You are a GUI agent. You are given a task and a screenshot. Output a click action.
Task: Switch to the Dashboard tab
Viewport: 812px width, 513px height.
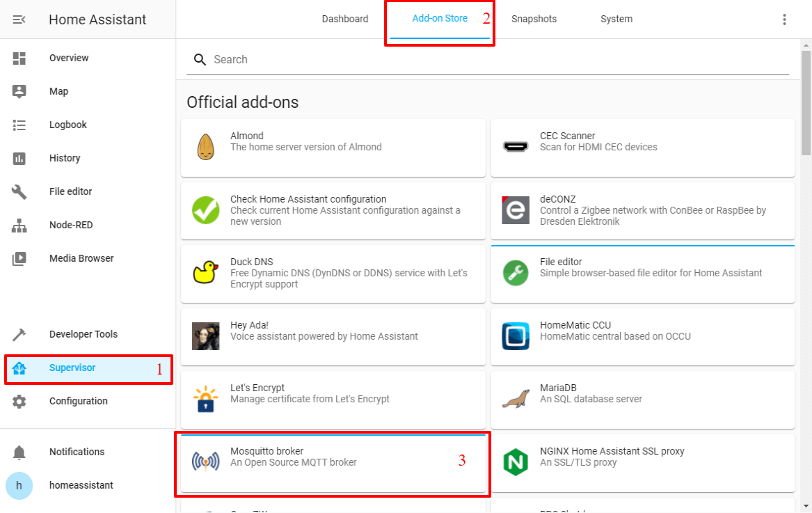click(x=344, y=19)
